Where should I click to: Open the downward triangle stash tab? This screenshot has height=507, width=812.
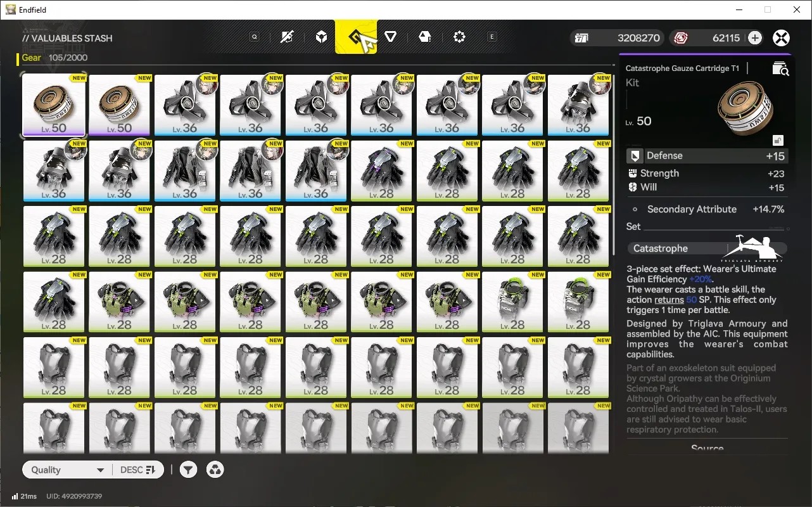tap(391, 37)
